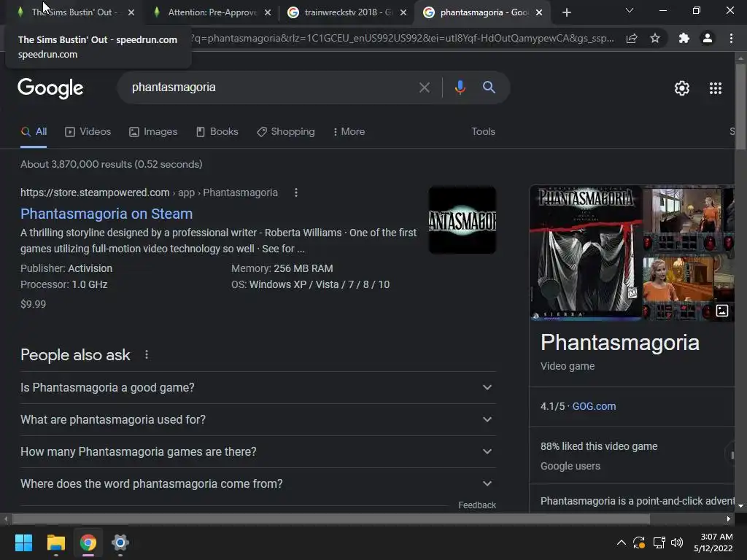The height and width of the screenshot is (560, 747).
Task: Open Chrome three-dot menu
Action: [731, 38]
